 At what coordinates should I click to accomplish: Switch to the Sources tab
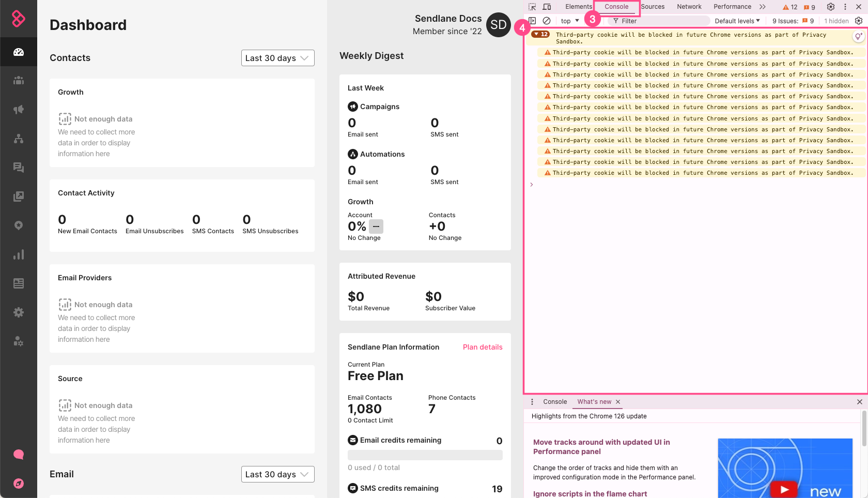point(653,7)
